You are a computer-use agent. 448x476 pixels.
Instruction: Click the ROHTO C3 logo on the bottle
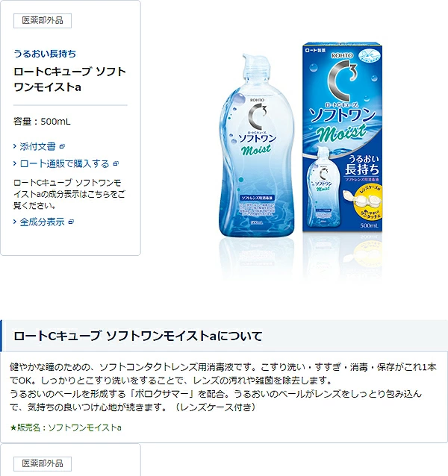click(x=258, y=116)
